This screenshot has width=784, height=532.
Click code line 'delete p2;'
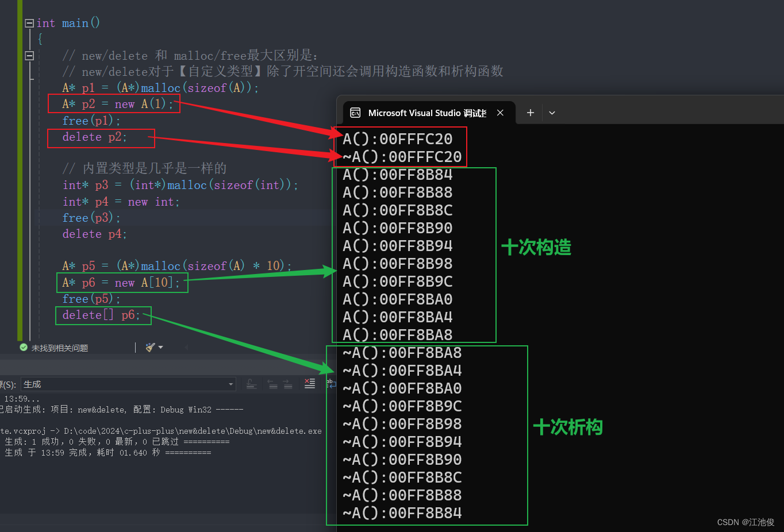(94, 137)
